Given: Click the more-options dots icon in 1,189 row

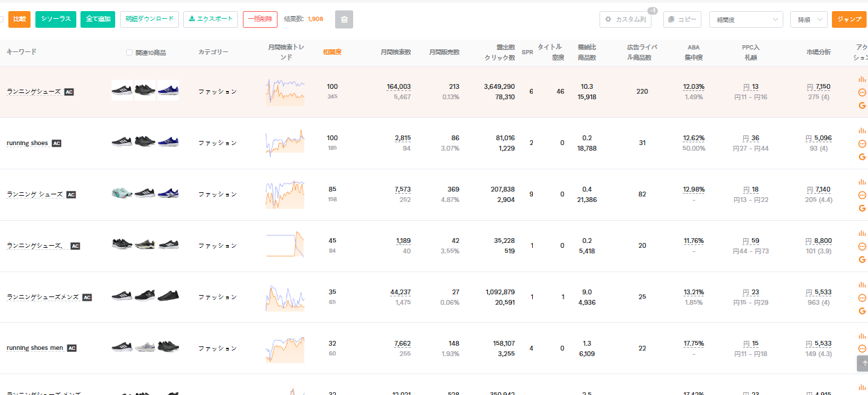Looking at the screenshot, I should coord(862,246).
